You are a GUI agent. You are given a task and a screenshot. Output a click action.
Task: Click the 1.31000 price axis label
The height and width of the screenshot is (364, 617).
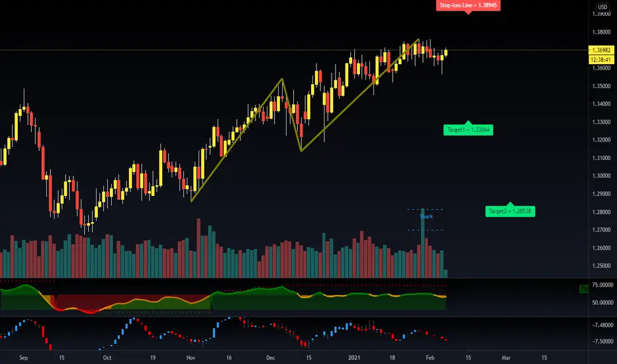(x=602, y=158)
